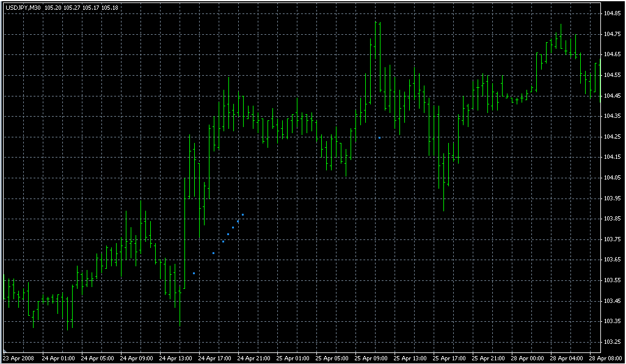The image size is (626, 364).
Task: Click the 103.25 price label at bottom
Action: click(613, 342)
